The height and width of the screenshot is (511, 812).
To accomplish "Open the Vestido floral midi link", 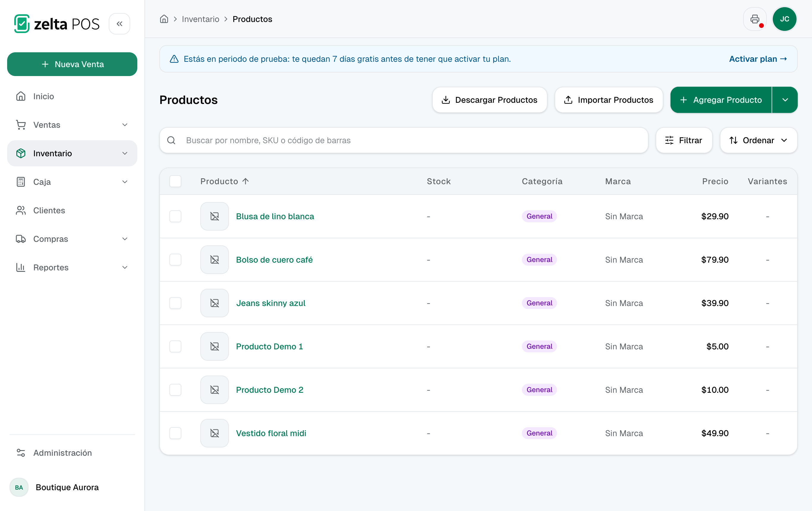I will tap(271, 433).
